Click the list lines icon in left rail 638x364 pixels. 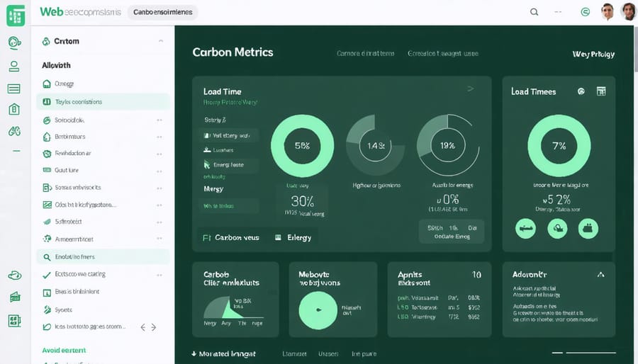click(14, 89)
